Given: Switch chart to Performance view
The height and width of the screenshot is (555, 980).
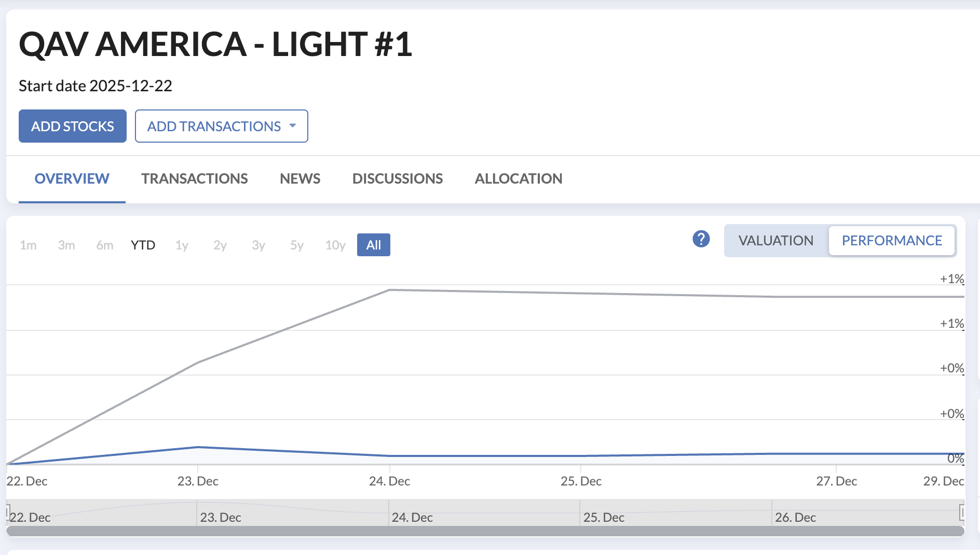Looking at the screenshot, I should (x=891, y=241).
